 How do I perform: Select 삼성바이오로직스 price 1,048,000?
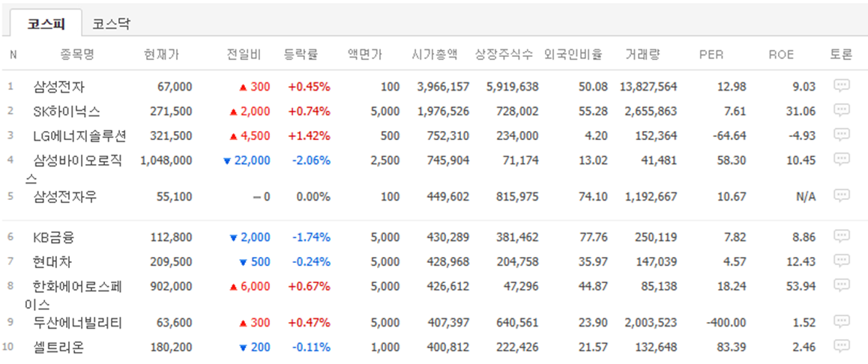click(166, 160)
